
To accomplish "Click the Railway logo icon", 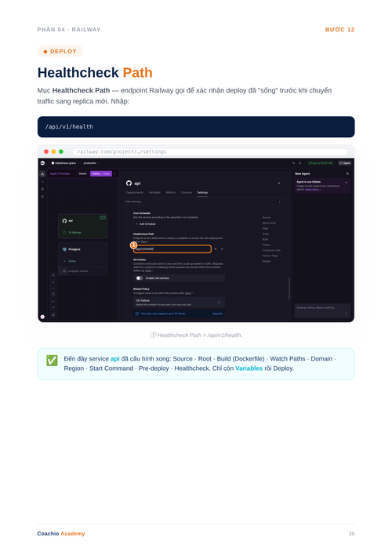I will [42, 163].
